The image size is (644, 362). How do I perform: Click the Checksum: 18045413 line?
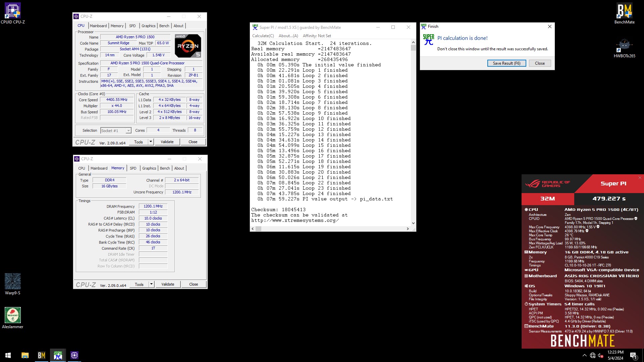pos(278,210)
